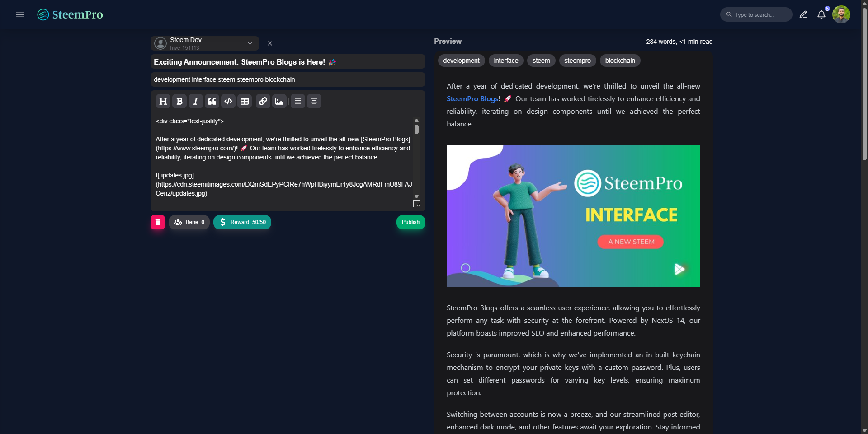Viewport: 868px width, 434px height.
Task: Click the editor scrollbar down arrow
Action: click(416, 197)
